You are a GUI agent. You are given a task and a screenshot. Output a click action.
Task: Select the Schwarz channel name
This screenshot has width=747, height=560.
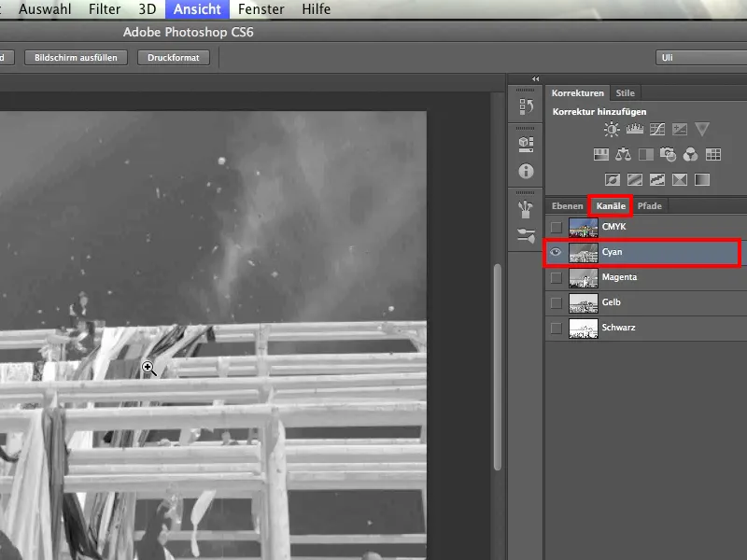[618, 328]
